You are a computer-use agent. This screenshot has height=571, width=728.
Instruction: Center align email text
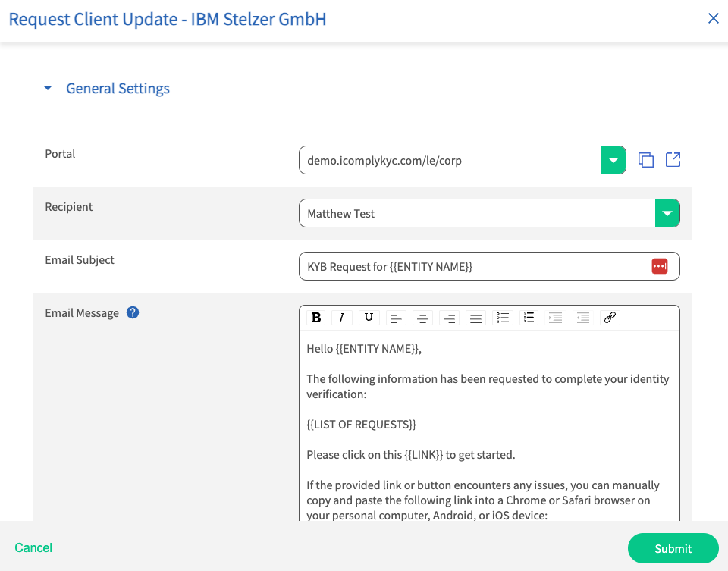click(x=422, y=318)
